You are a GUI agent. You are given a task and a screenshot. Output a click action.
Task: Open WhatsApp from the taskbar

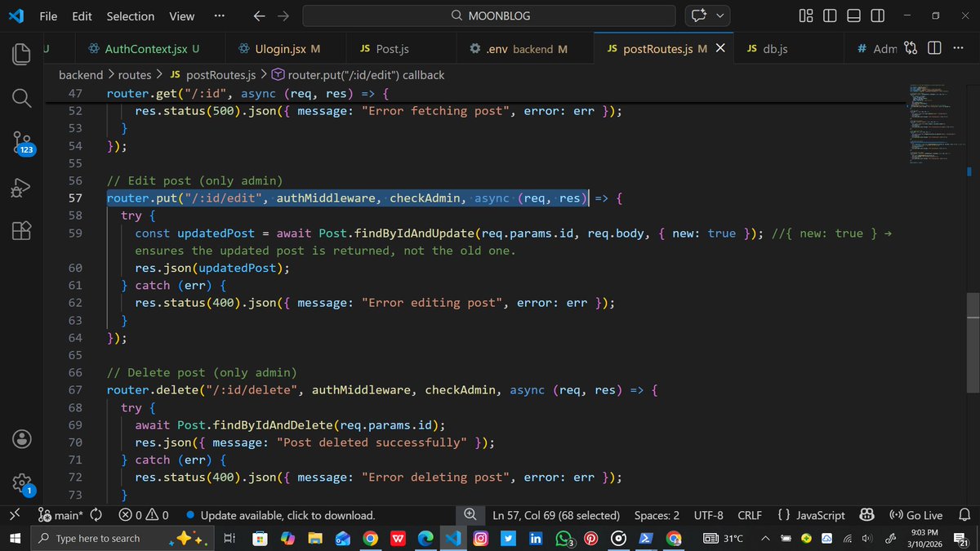click(563, 539)
